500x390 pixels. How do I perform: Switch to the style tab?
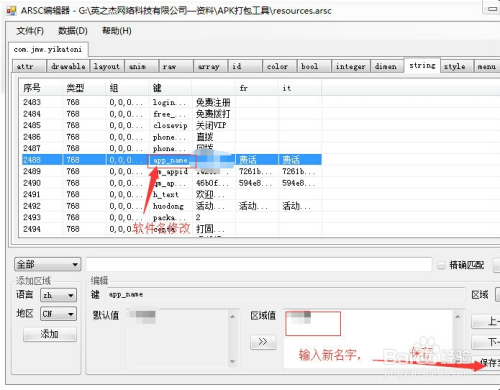[x=457, y=66]
